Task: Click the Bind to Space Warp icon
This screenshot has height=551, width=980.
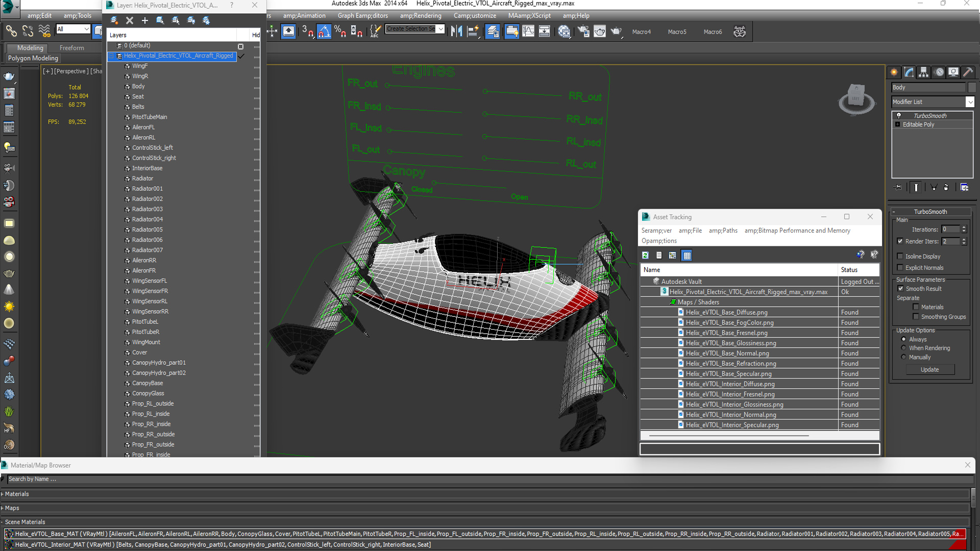Action: click(44, 32)
